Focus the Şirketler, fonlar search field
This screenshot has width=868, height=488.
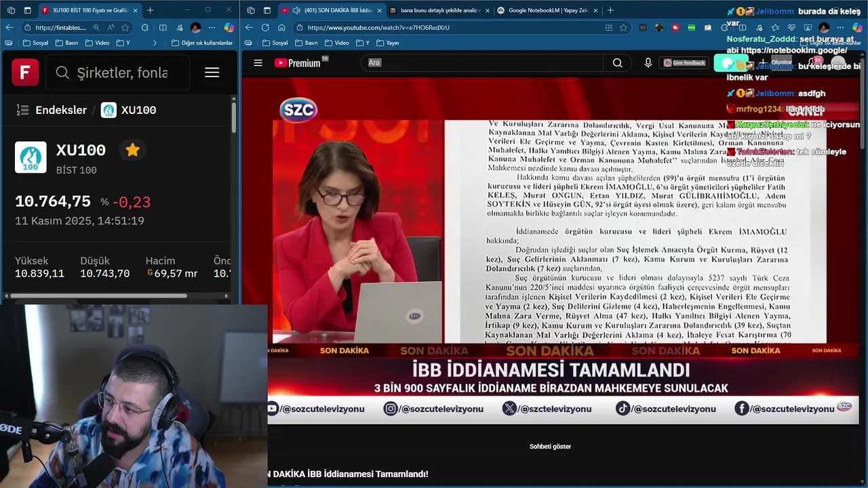click(117, 73)
